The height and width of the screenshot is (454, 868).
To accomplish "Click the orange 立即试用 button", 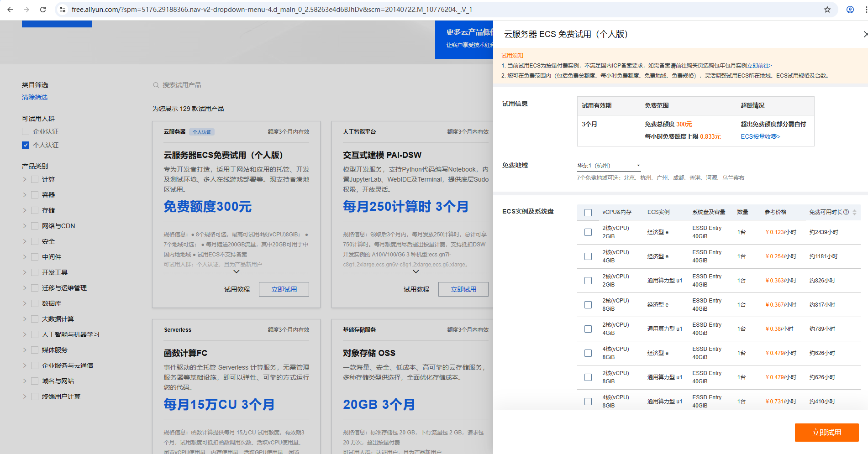I will (x=826, y=432).
